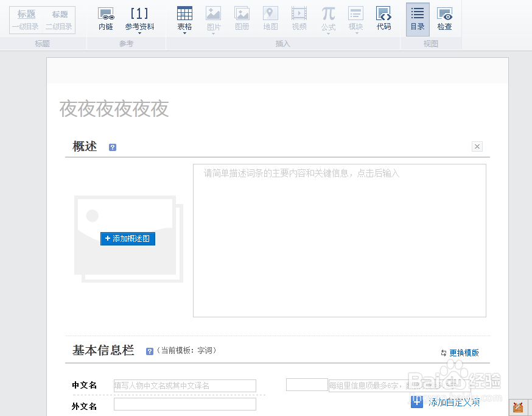
Task: Run the 检查 check tool
Action: click(444, 18)
